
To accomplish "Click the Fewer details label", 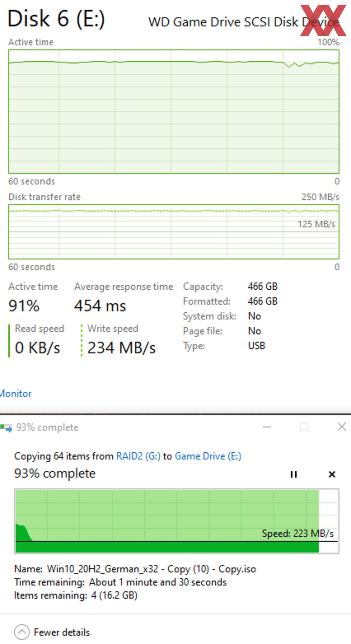I will point(62,632).
